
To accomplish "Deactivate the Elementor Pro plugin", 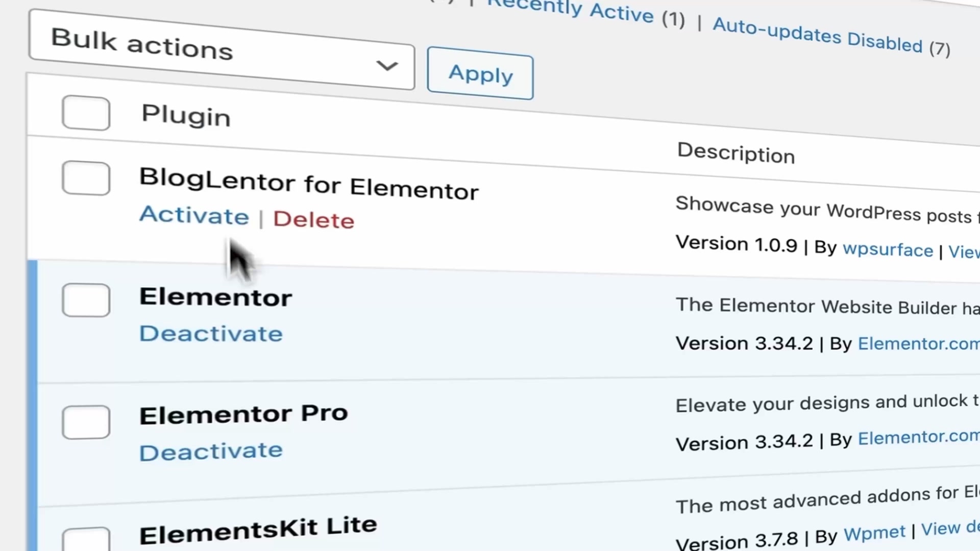I will pos(211,452).
